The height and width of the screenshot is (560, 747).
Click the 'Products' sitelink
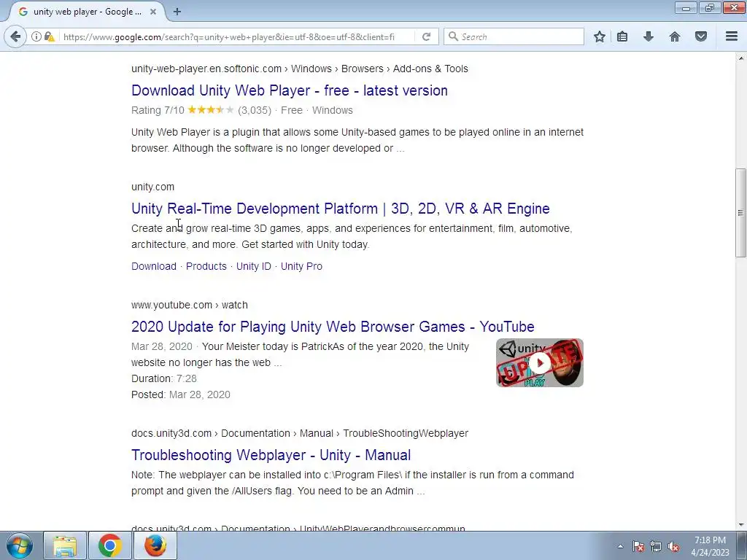click(x=206, y=266)
